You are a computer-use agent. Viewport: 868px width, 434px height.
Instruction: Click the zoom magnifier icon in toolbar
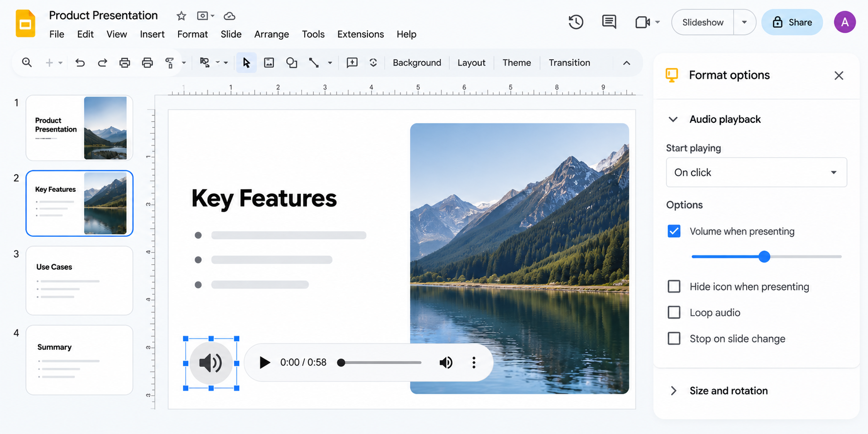tap(27, 63)
